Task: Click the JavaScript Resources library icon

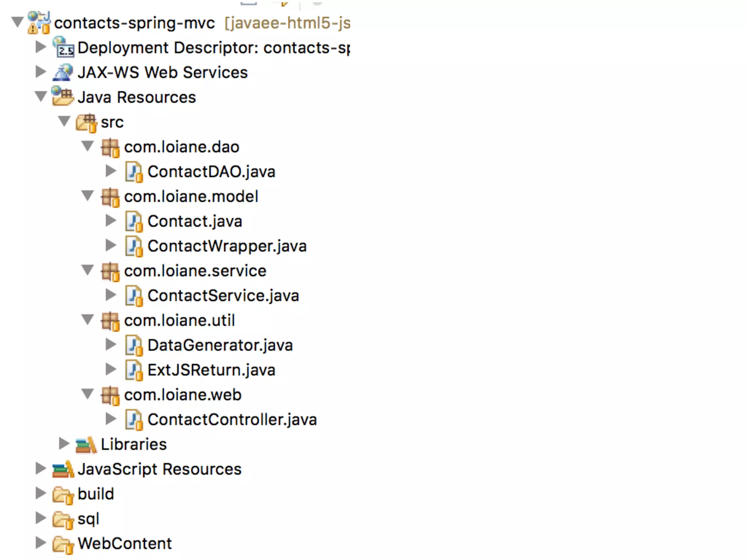Action: click(x=63, y=469)
